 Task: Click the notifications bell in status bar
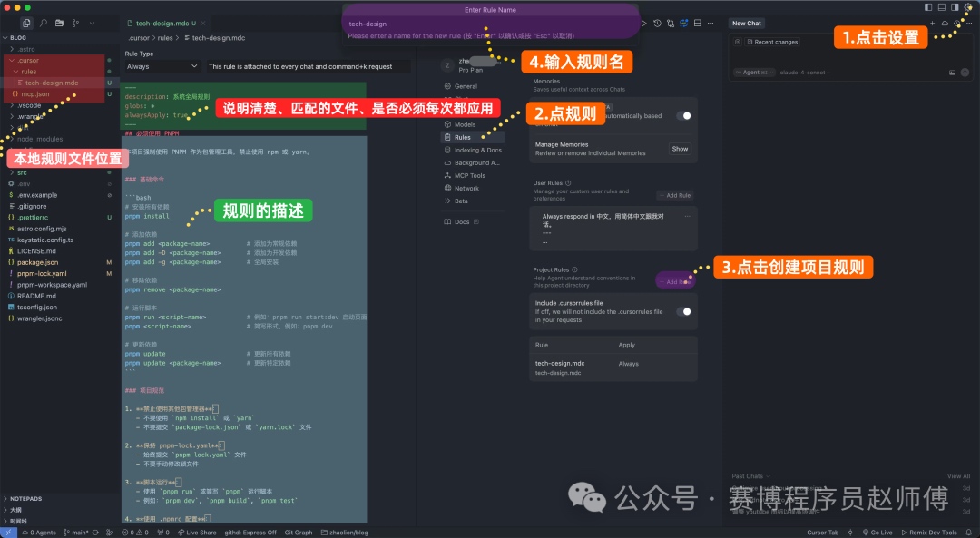pyautogui.click(x=968, y=533)
